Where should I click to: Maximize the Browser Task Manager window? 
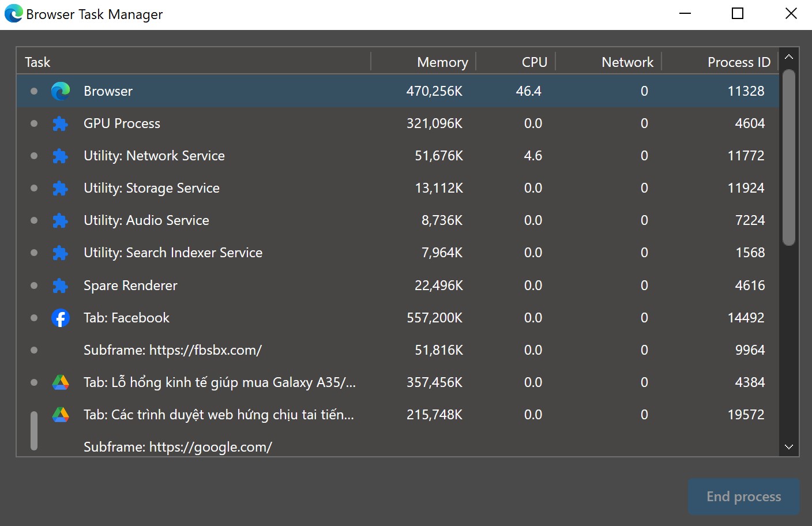point(737,14)
